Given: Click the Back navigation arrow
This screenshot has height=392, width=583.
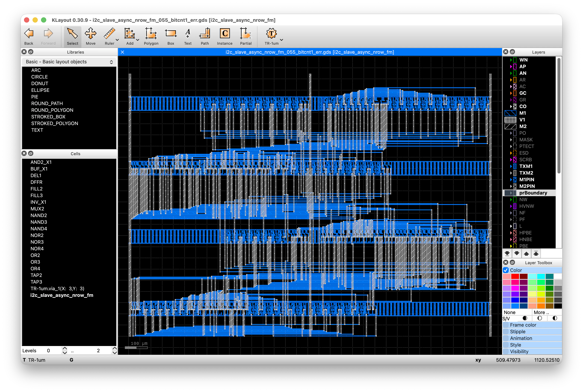Looking at the screenshot, I should [x=28, y=37].
